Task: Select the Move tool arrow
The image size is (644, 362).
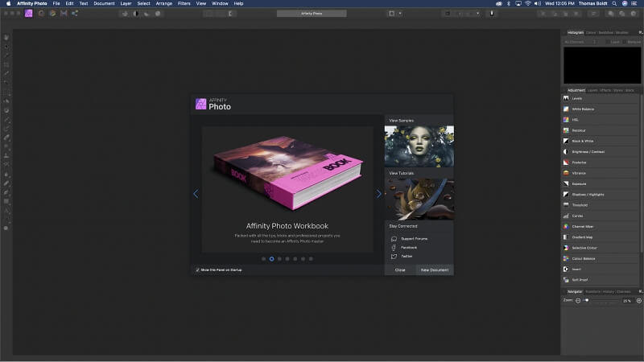Action: click(6, 47)
